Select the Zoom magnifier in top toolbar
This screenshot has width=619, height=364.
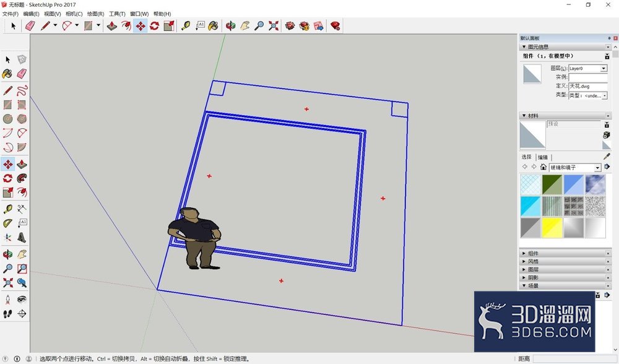[259, 25]
